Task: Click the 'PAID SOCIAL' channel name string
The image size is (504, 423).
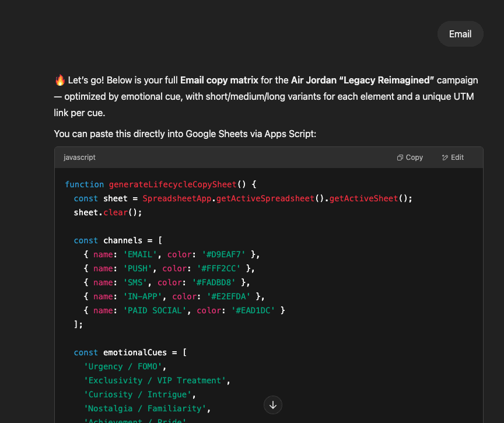Action: (x=154, y=310)
